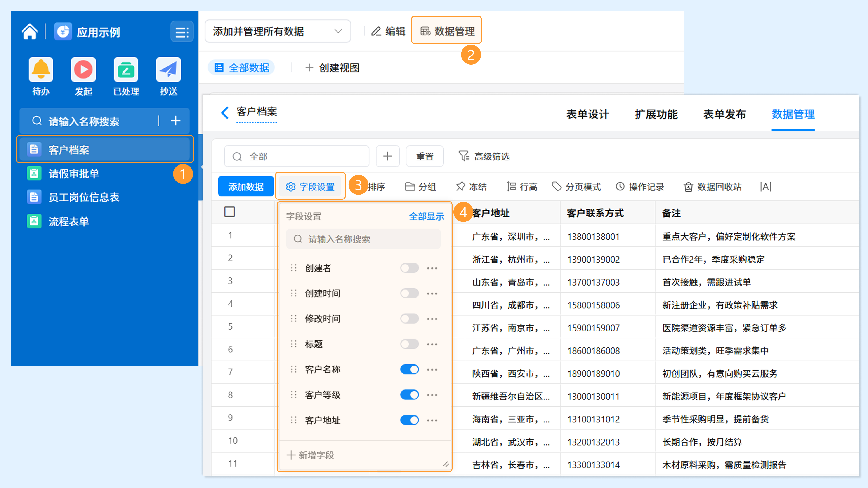This screenshot has width=868, height=488.
Task: Click the 编辑 pencil button
Action: click(x=388, y=31)
